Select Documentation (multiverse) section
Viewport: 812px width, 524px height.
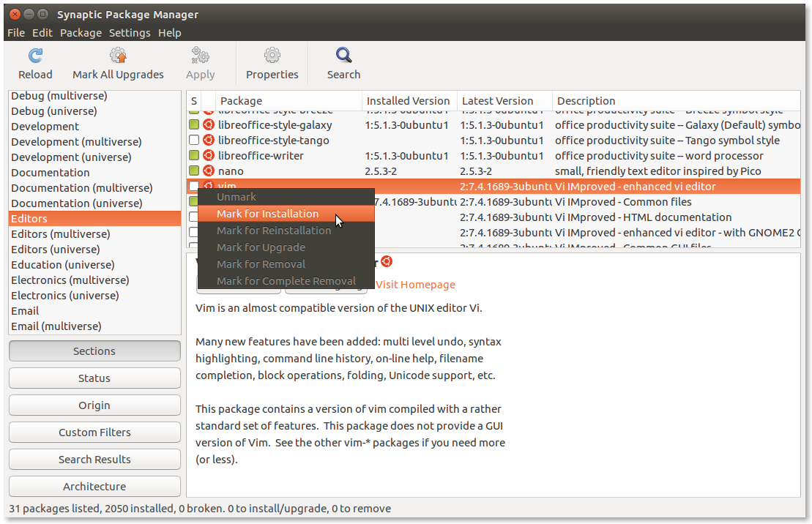click(x=94, y=188)
